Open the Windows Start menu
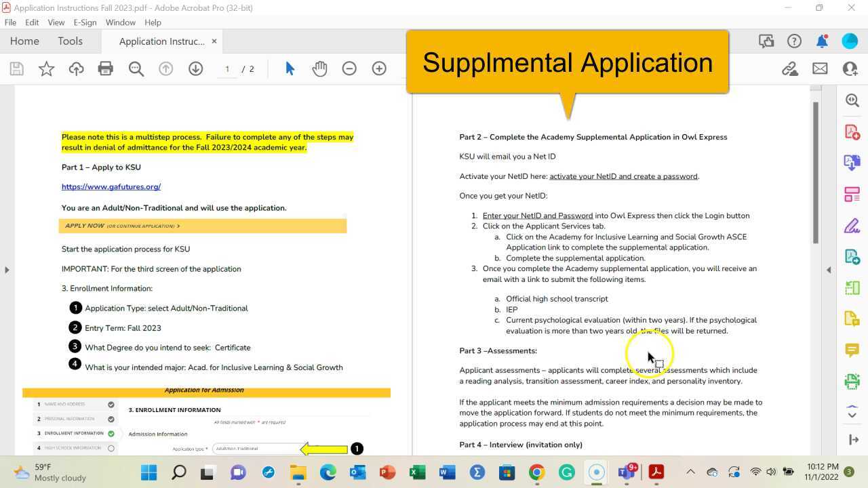This screenshot has width=868, height=488. (149, 473)
